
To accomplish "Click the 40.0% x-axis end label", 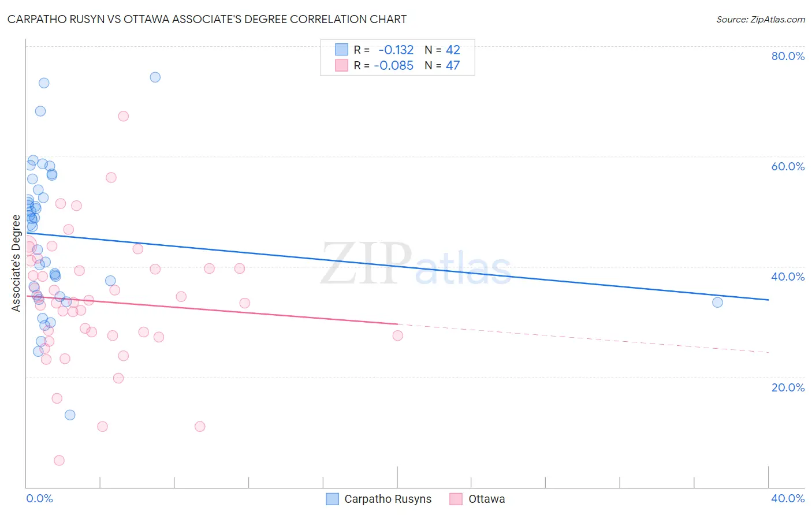I will (788, 498).
